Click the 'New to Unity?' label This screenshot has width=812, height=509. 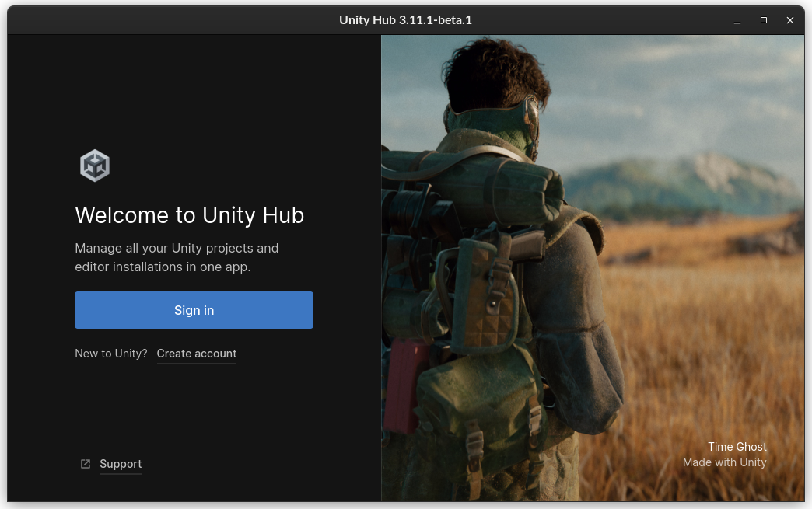[110, 354]
